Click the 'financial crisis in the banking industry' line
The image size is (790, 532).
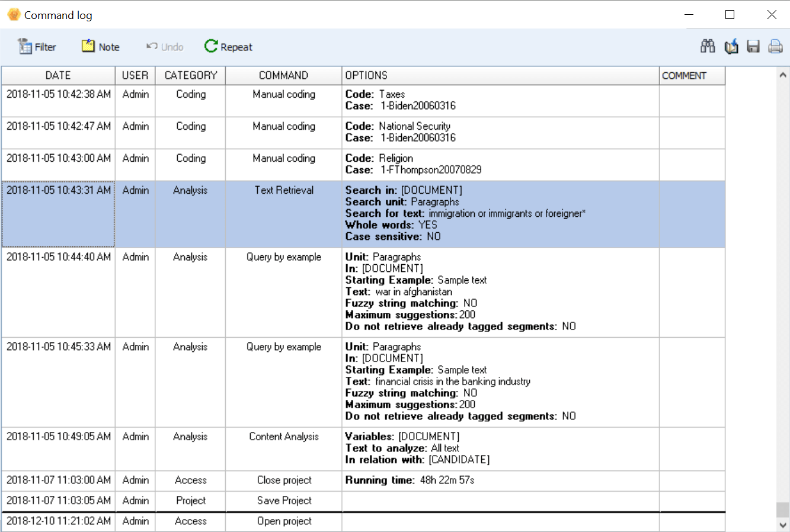point(438,382)
